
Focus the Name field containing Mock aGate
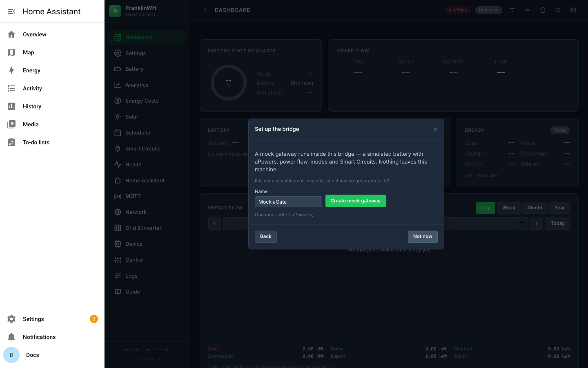[288, 202]
